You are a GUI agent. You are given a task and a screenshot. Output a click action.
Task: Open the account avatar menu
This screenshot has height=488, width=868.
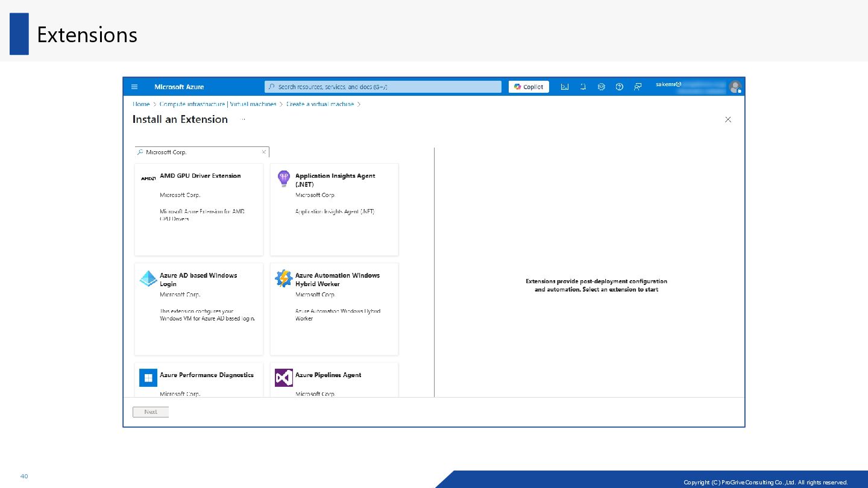(x=735, y=87)
